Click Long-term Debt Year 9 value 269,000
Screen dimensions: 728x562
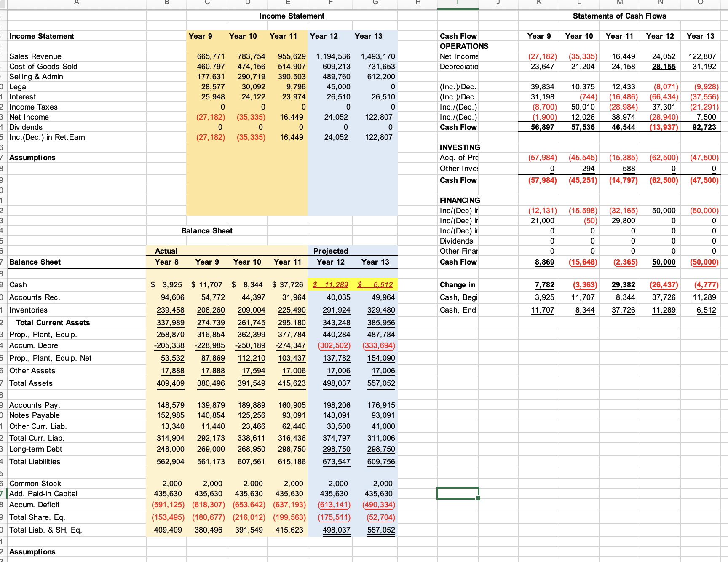coord(211,449)
